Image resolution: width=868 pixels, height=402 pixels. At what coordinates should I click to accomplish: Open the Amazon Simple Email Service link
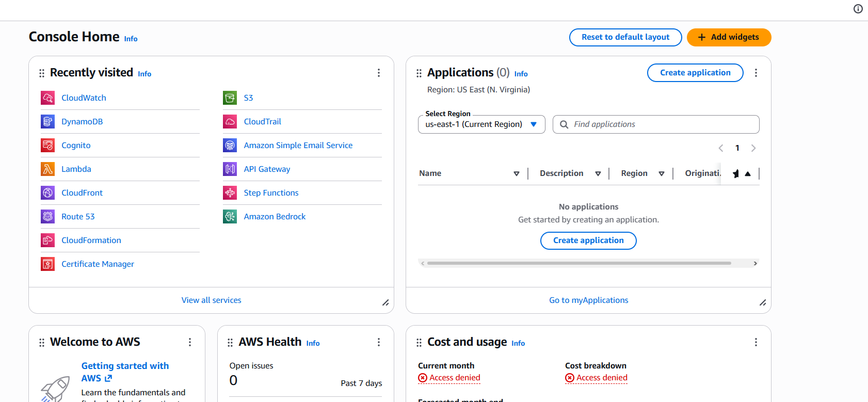298,146
